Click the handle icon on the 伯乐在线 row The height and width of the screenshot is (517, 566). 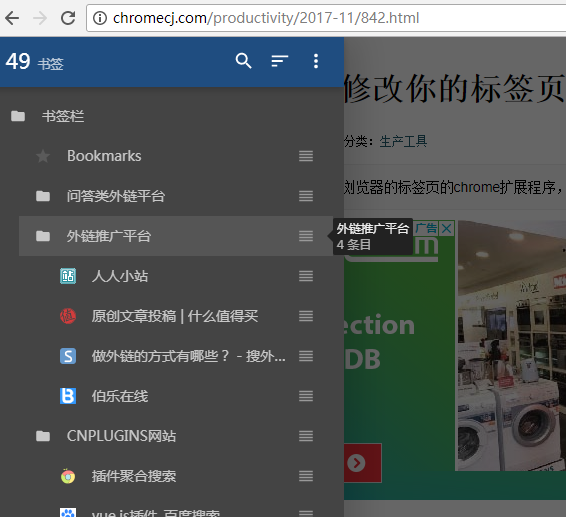(306, 396)
